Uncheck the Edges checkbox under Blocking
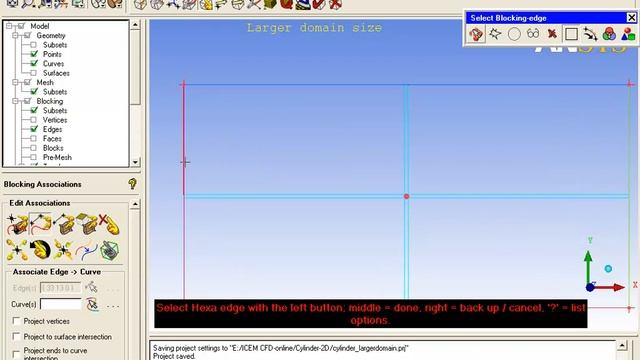Screen dimensions: 640x360 click(x=34, y=129)
